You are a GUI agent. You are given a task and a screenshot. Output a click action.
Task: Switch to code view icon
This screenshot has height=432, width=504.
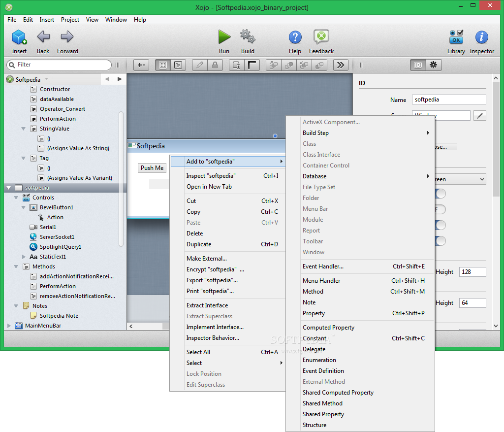[x=178, y=65]
